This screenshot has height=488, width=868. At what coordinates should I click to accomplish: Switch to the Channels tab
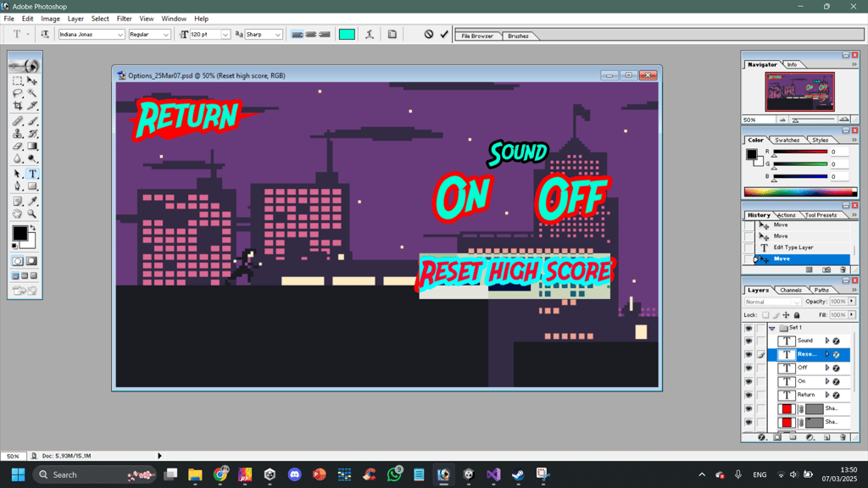point(791,290)
